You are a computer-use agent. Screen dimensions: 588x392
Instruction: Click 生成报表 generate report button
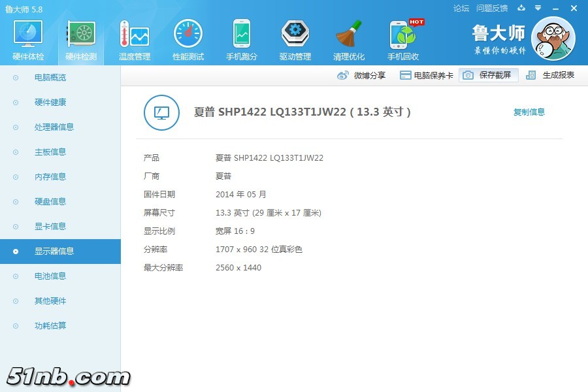click(550, 75)
